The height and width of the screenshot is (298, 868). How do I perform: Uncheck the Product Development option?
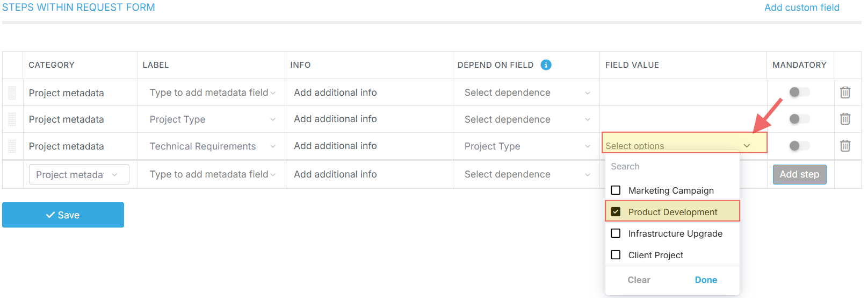616,212
